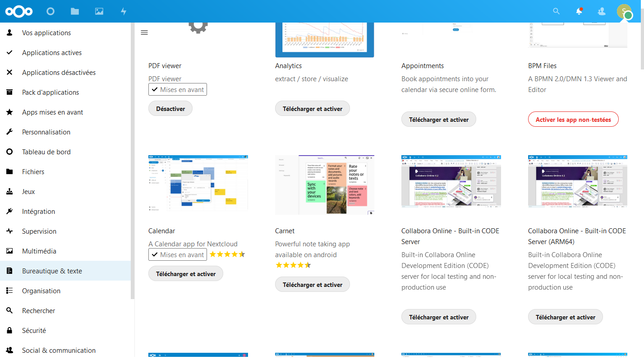Click the magnifier icon beside Rechercher
This screenshot has width=644, height=360.
click(9, 310)
